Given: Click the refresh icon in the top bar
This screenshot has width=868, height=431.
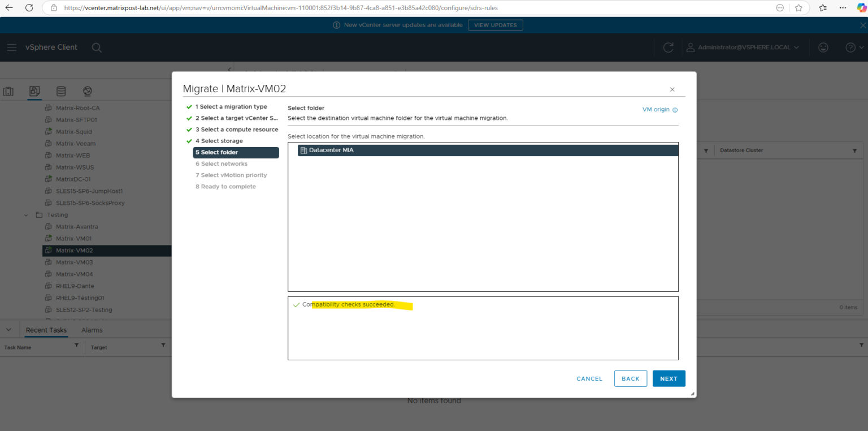Looking at the screenshot, I should 668,48.
